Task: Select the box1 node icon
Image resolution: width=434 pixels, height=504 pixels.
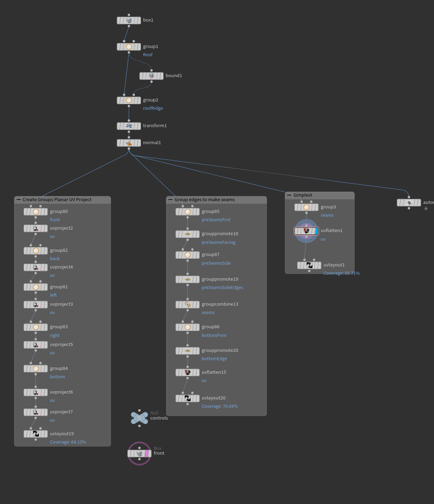Action: (129, 20)
